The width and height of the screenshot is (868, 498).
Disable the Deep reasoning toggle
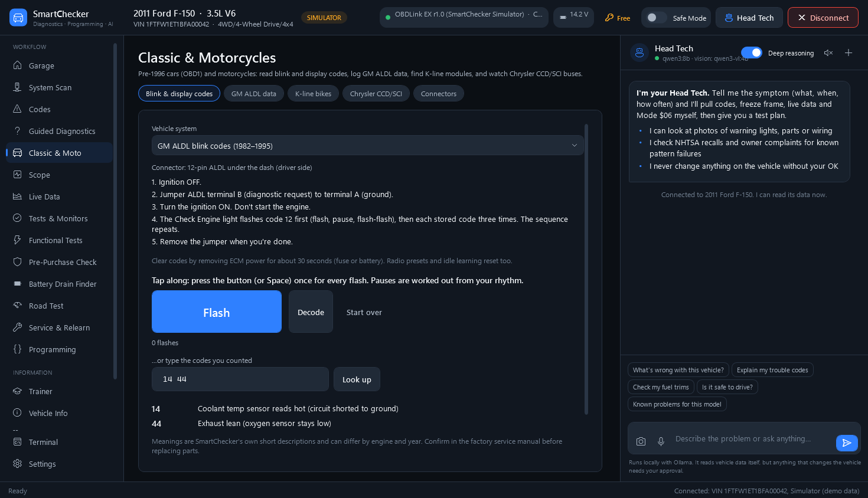752,53
